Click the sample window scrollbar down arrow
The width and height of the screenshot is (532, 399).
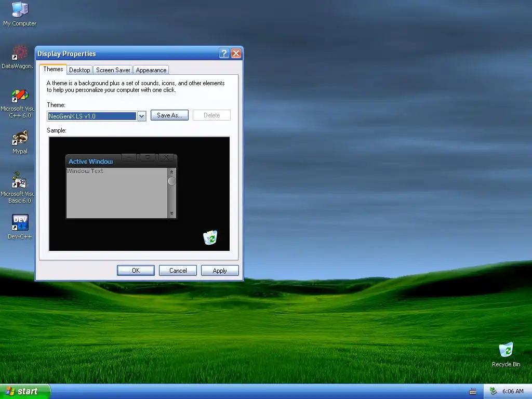(171, 214)
